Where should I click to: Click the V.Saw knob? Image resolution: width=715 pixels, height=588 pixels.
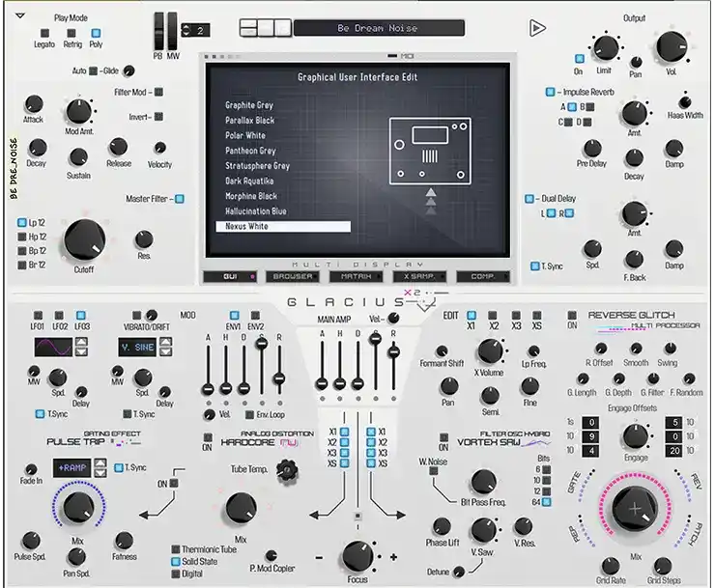tap(483, 530)
